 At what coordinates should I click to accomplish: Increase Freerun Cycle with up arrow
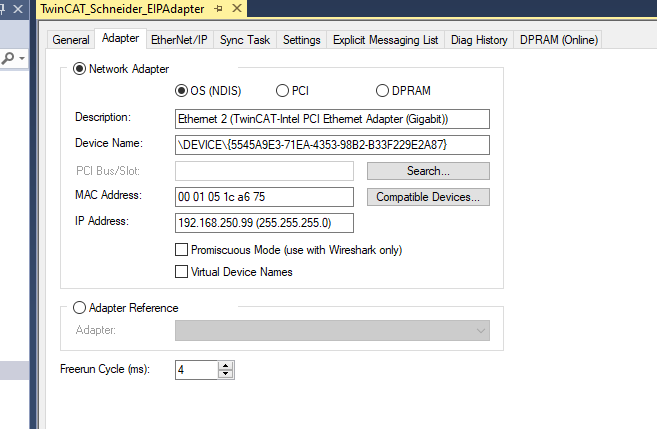[x=225, y=365]
